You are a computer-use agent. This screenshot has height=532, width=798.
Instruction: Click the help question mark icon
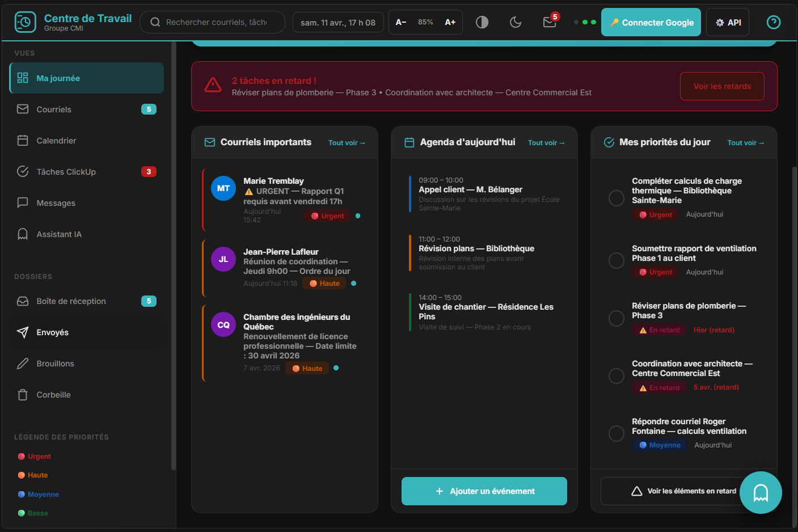773,22
